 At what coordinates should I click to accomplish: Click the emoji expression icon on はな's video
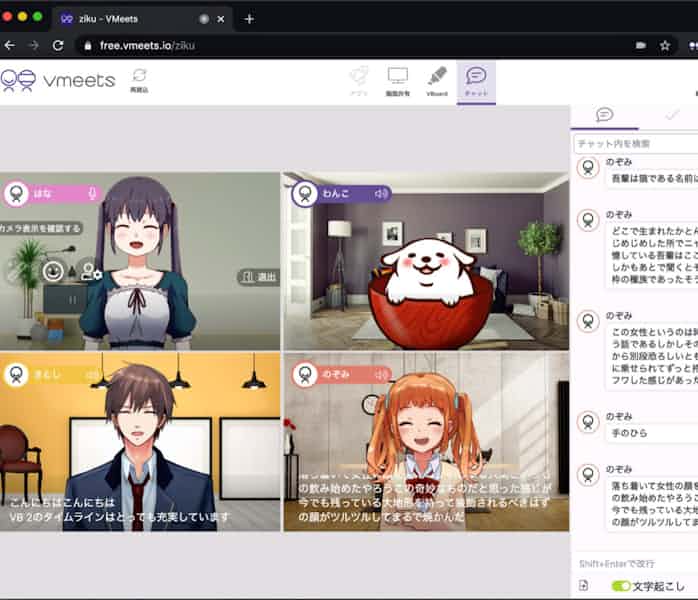[x=53, y=270]
